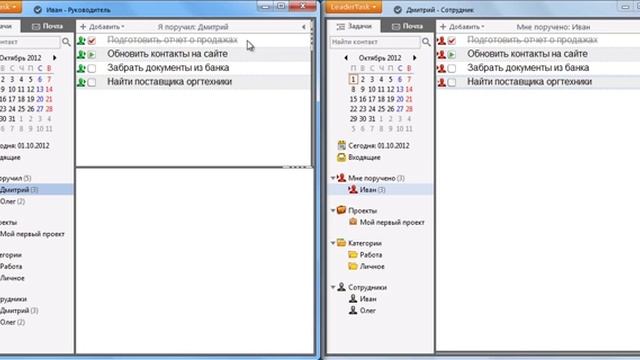Select day 1 in Dmitry's October calendar
This screenshot has width=640, height=360.
click(353, 79)
